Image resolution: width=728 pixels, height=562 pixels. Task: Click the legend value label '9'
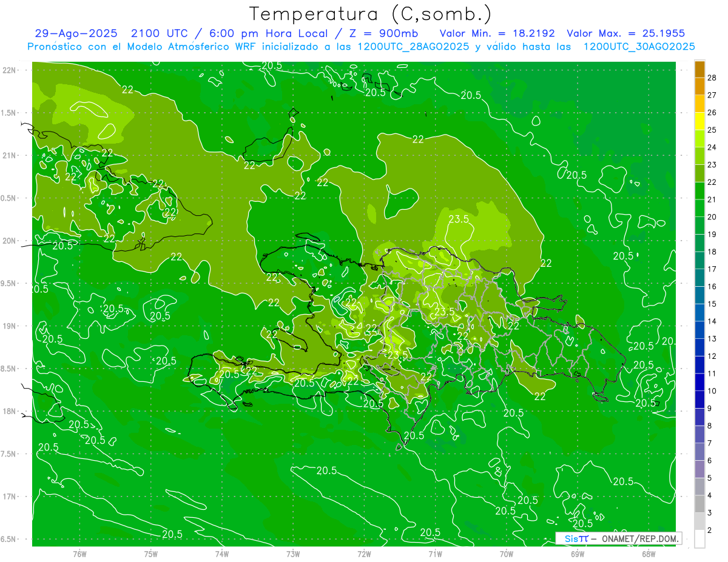710,408
